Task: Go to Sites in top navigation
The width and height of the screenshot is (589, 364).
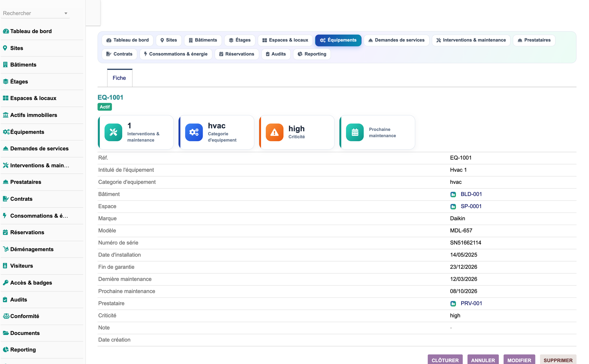Action: pyautogui.click(x=169, y=40)
